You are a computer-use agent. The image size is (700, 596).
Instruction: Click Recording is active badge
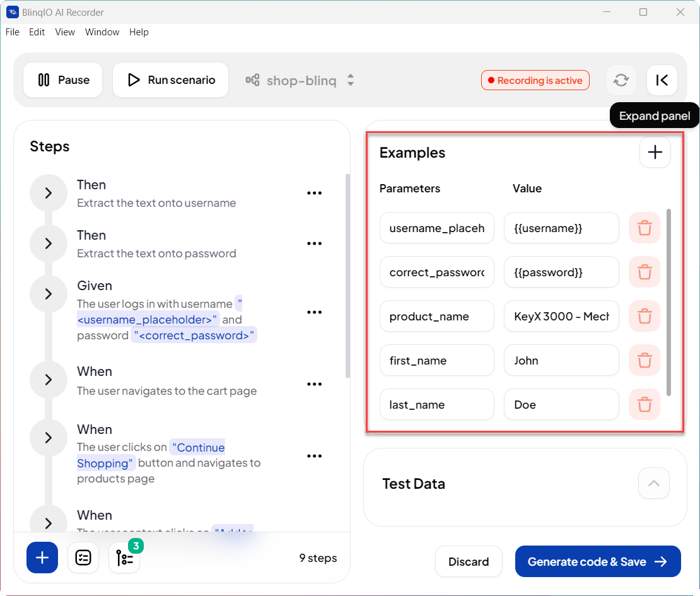click(535, 80)
